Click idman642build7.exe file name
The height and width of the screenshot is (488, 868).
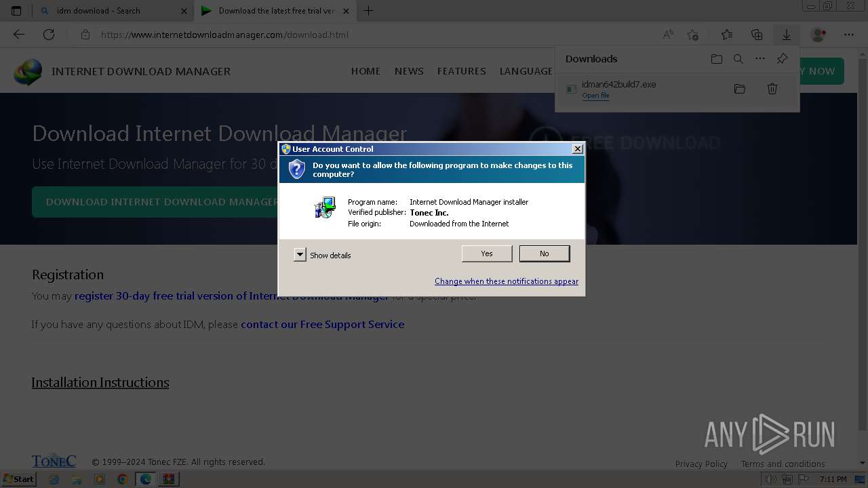pyautogui.click(x=618, y=84)
